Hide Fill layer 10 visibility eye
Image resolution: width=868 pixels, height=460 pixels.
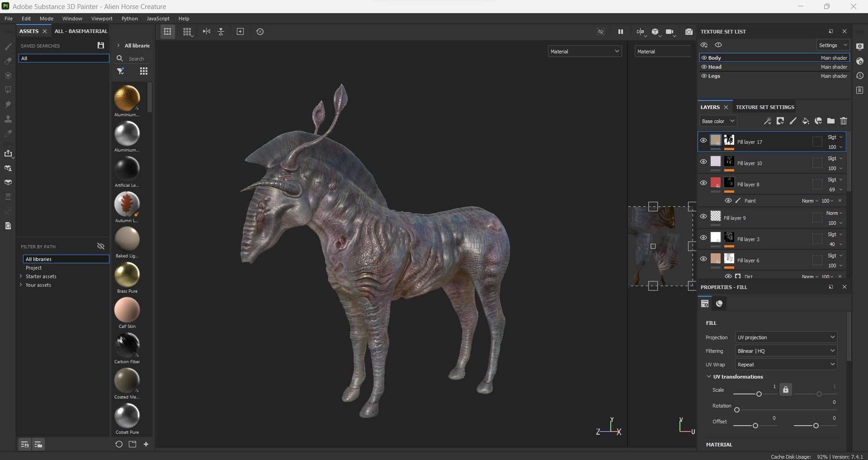click(703, 162)
